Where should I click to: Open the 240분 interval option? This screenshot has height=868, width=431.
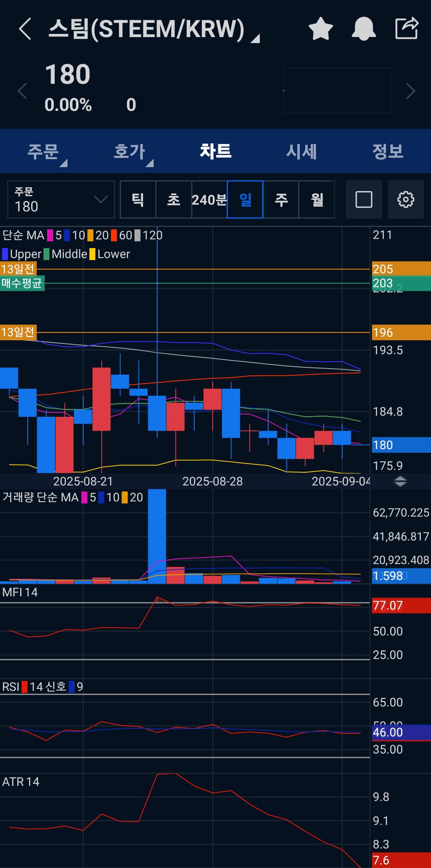tap(209, 199)
